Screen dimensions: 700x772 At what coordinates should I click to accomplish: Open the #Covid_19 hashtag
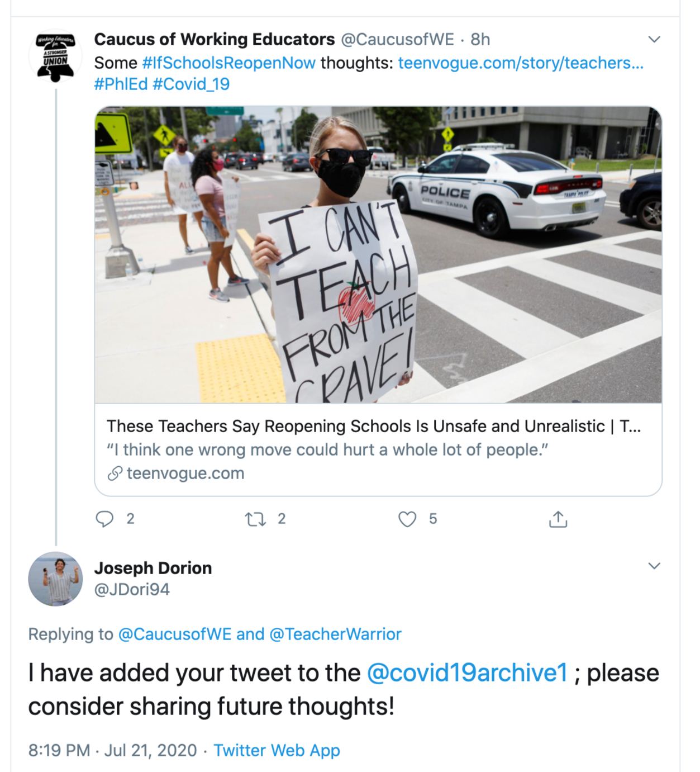pos(191,84)
